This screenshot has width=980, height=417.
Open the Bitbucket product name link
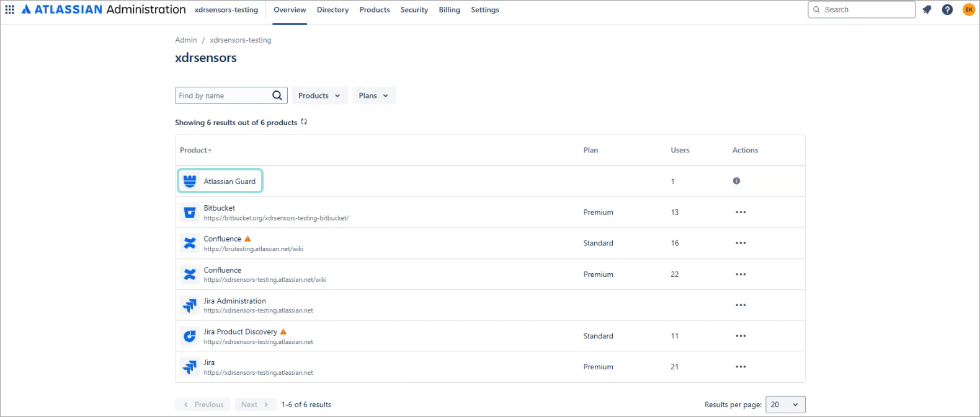click(220, 208)
